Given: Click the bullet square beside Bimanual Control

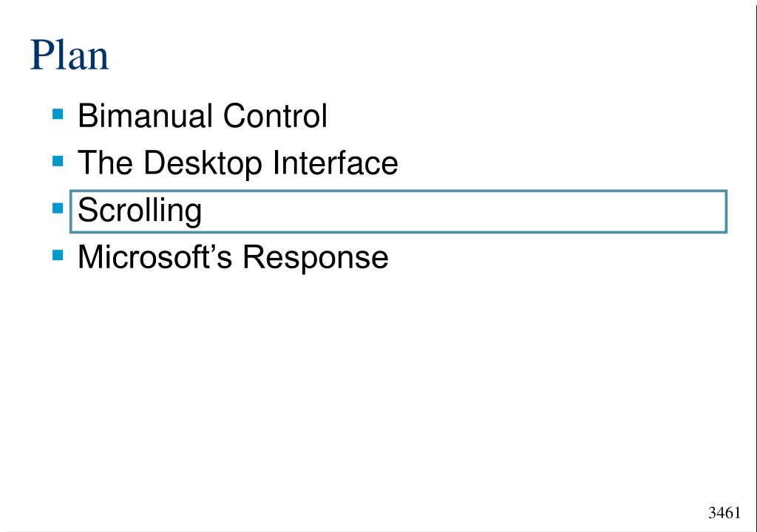Looking at the screenshot, I should tap(58, 114).
